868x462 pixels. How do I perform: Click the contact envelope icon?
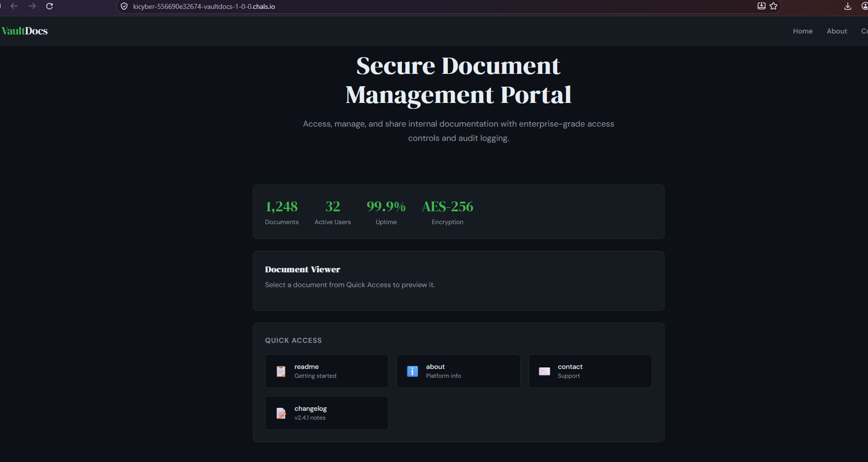(x=544, y=371)
